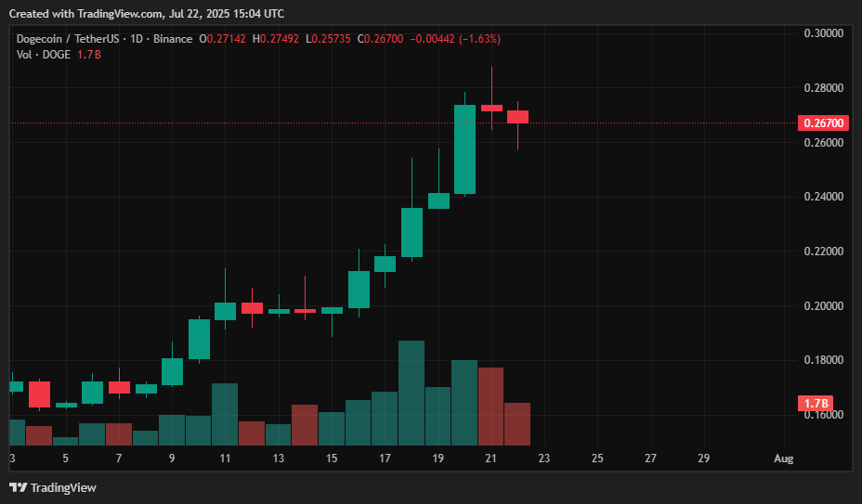
Task: Select the latest red candle of July 22
Action: point(517,117)
